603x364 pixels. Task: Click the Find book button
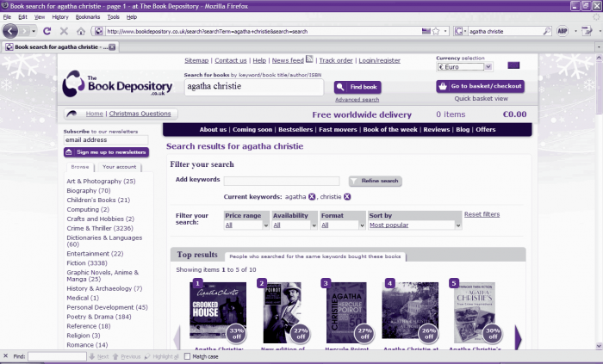click(357, 87)
